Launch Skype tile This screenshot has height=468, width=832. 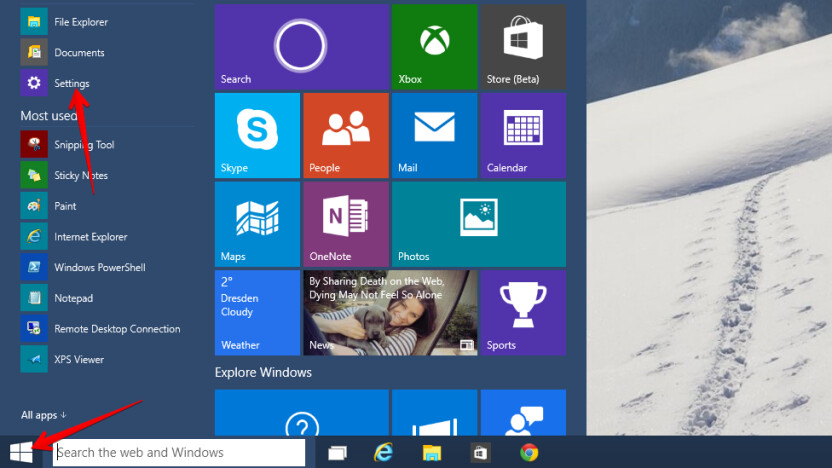[257, 135]
